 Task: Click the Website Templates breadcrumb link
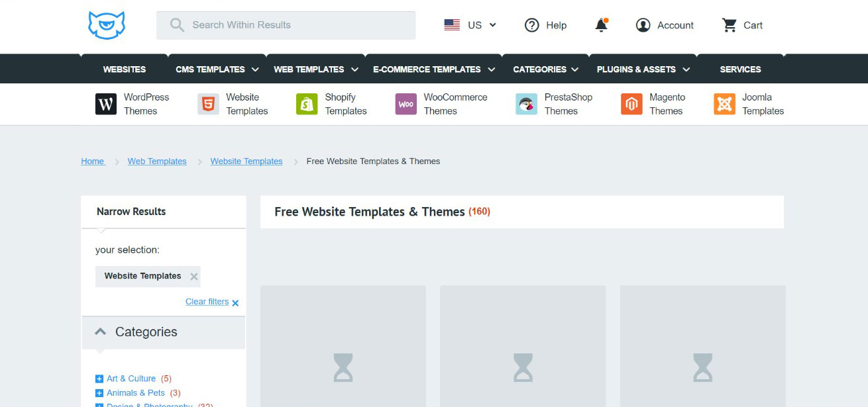pos(246,161)
